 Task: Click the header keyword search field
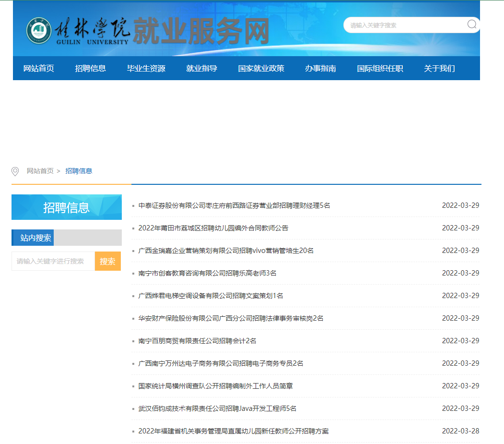point(403,25)
